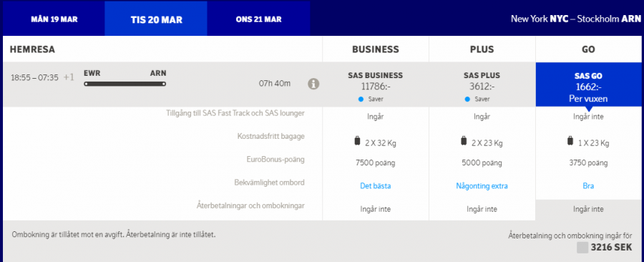This screenshot has width=644, height=262.
Task: Click the blue Saver dot under SAS Business
Action: tap(361, 100)
